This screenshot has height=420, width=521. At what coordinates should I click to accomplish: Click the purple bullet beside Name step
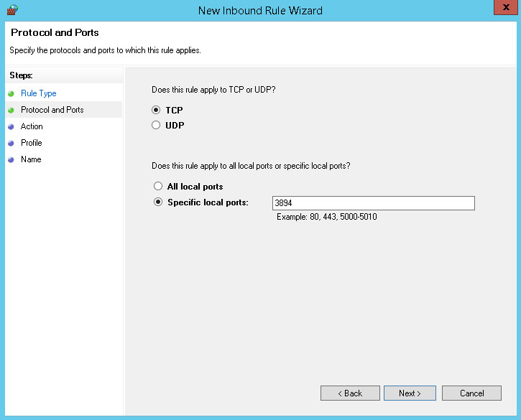[11, 159]
